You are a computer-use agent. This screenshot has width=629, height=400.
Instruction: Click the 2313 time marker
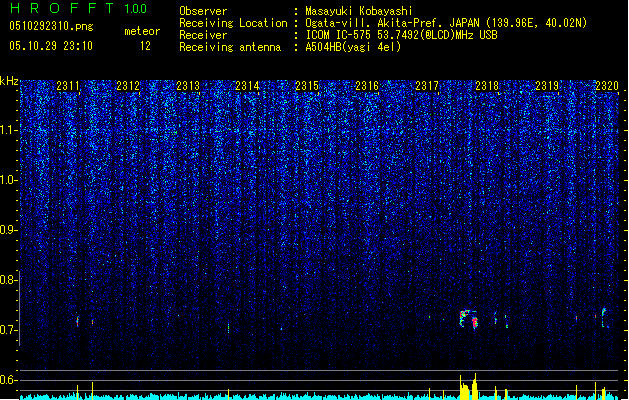point(188,86)
